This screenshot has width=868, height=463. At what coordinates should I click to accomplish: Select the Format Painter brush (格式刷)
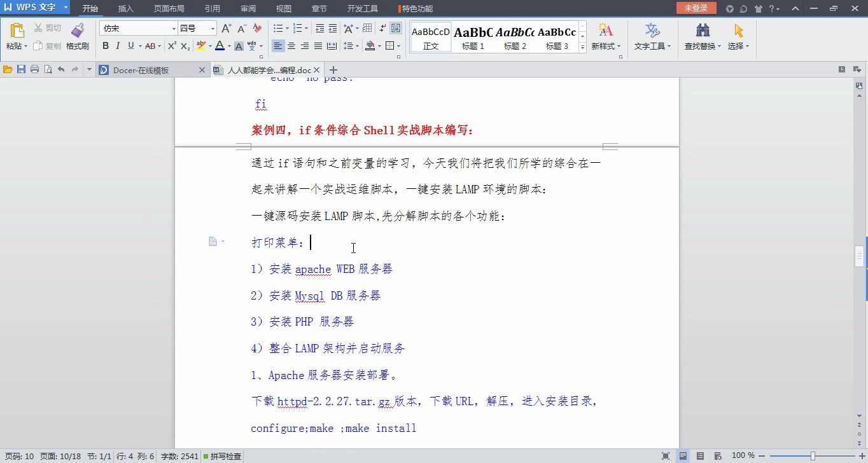pyautogui.click(x=78, y=37)
